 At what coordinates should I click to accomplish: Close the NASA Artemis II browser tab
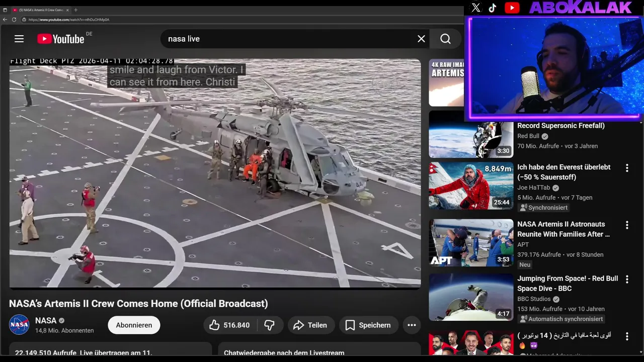68,10
